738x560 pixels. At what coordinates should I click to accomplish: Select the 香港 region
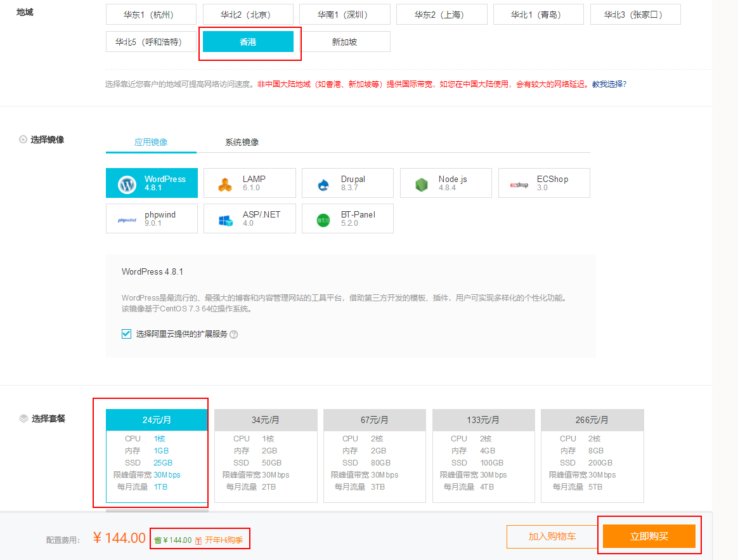coord(248,42)
